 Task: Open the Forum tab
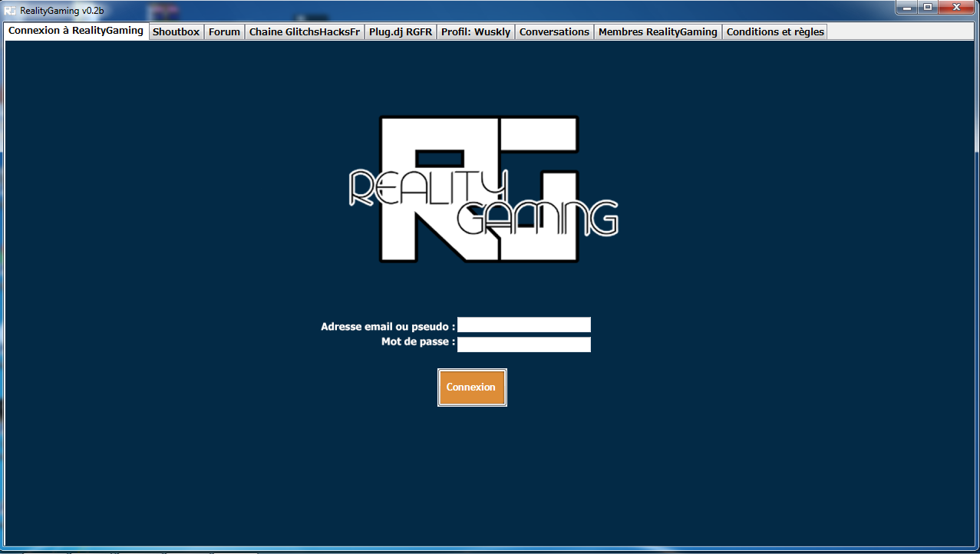coord(224,31)
